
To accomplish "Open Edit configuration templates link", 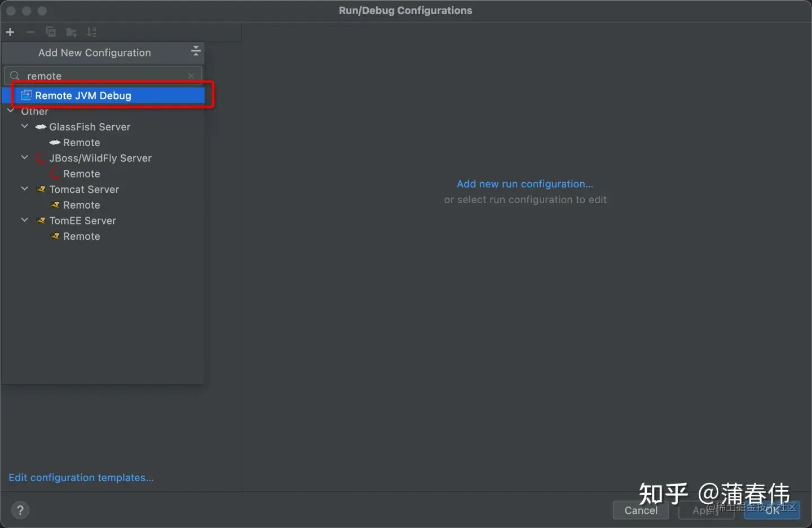I will coord(81,478).
